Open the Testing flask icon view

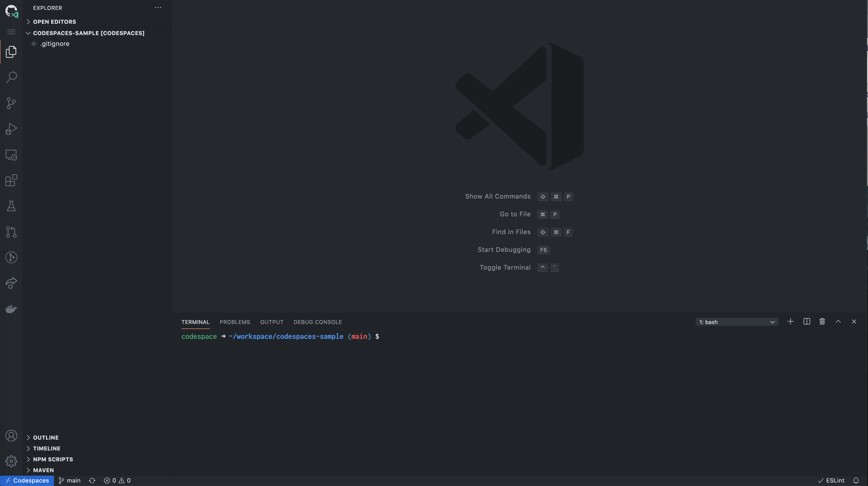click(11, 206)
